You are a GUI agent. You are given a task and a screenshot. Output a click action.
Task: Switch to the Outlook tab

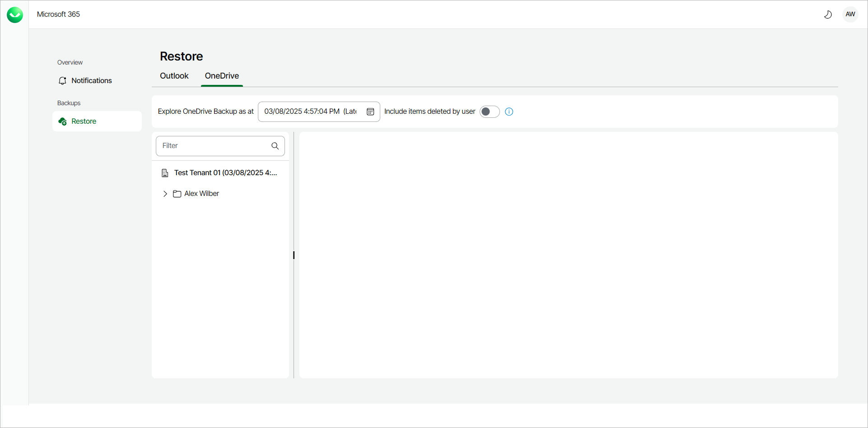(x=174, y=76)
